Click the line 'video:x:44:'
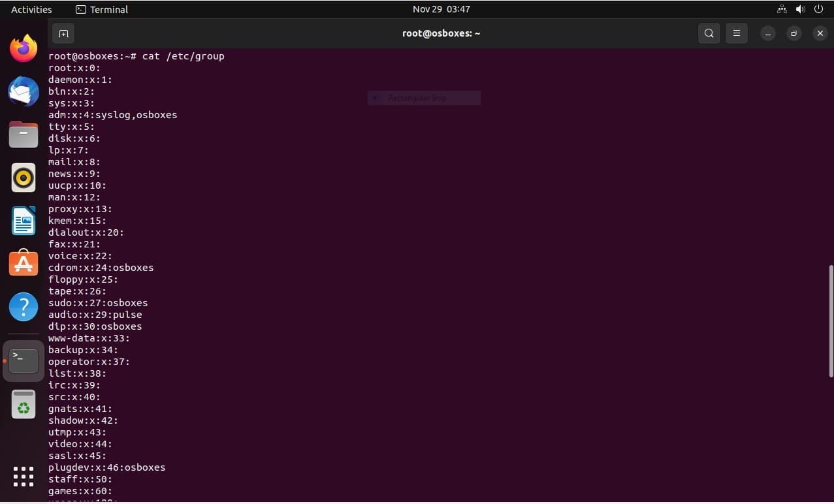 [x=80, y=444]
